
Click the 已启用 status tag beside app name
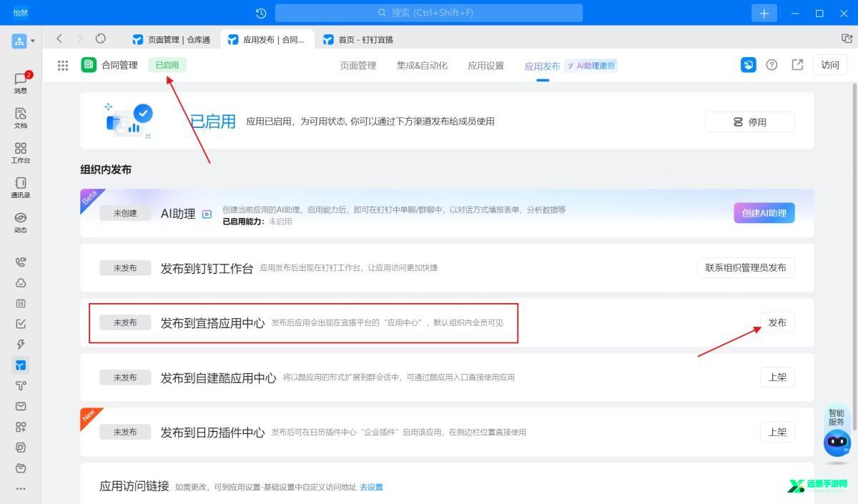(167, 65)
